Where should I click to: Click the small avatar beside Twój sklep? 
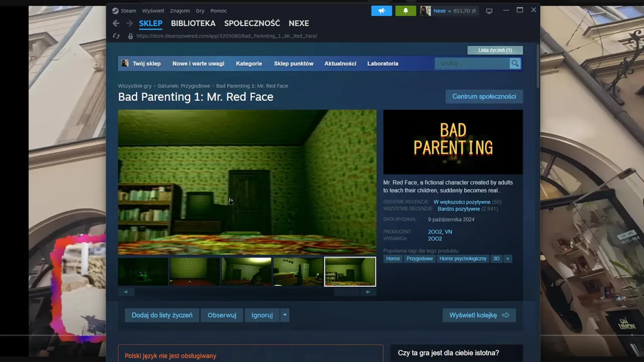125,63
